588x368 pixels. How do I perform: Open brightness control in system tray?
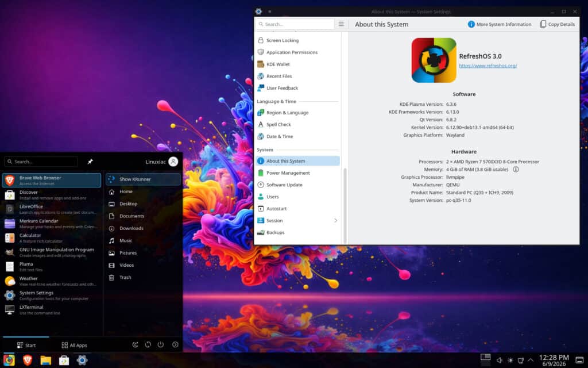(510, 361)
